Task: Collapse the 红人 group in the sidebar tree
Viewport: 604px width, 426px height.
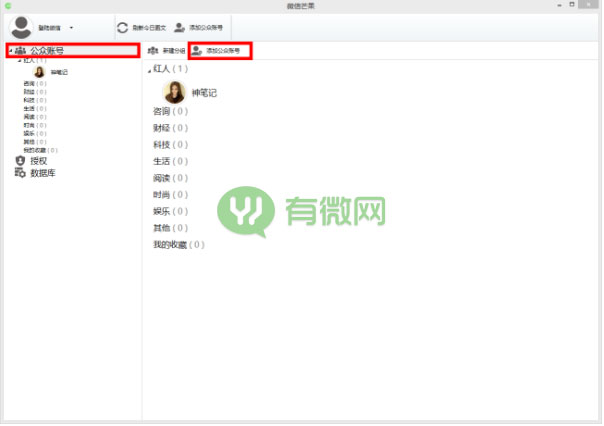Action: pos(19,61)
